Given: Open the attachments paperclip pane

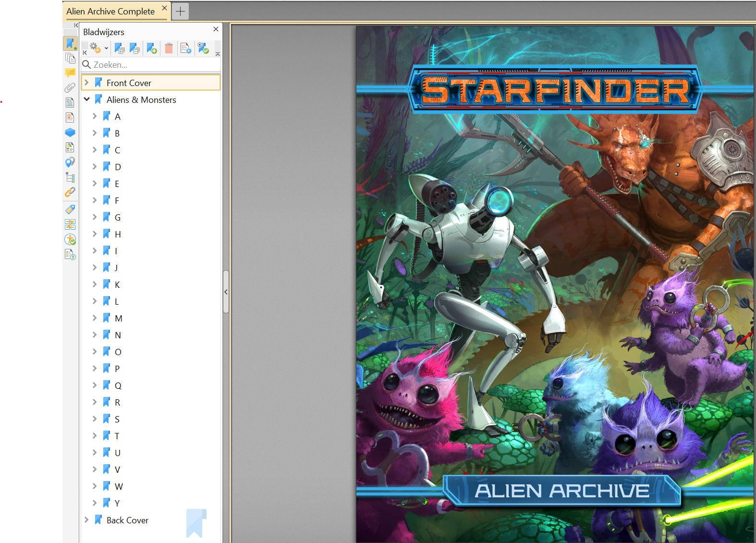Looking at the screenshot, I should click(70, 87).
